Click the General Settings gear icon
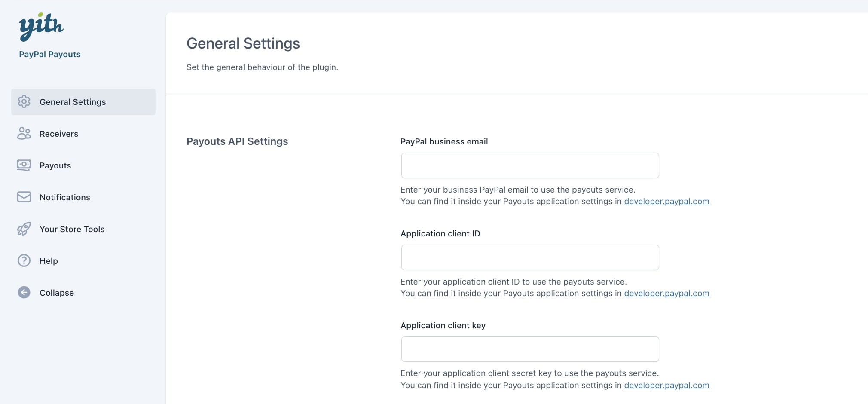This screenshot has width=868, height=404. coord(24,101)
